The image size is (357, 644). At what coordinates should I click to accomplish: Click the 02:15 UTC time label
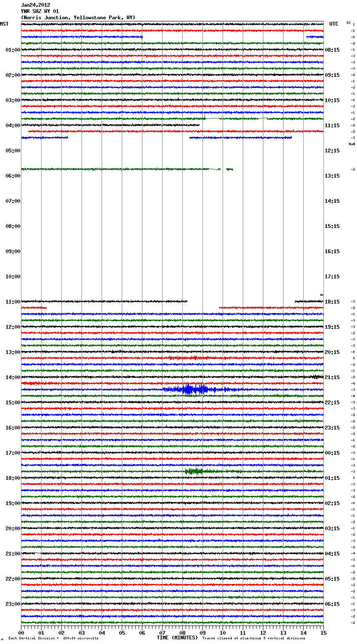click(x=332, y=503)
